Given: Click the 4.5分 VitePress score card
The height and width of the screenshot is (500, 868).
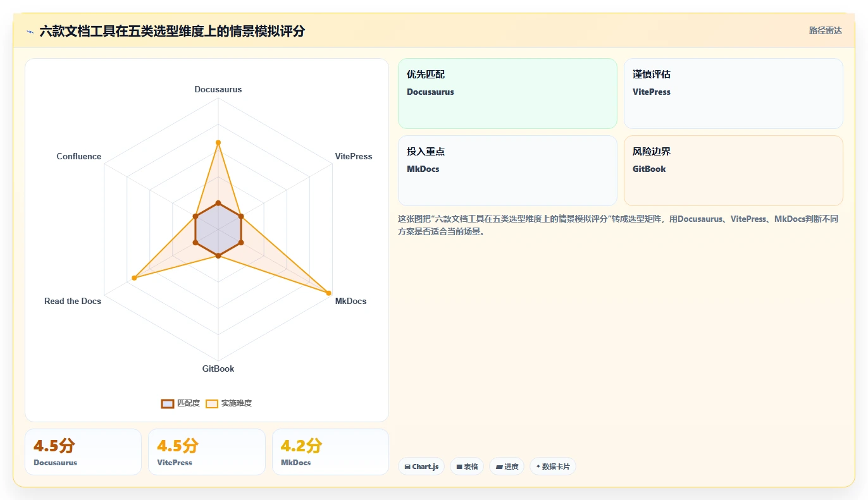Looking at the screenshot, I should click(x=207, y=452).
